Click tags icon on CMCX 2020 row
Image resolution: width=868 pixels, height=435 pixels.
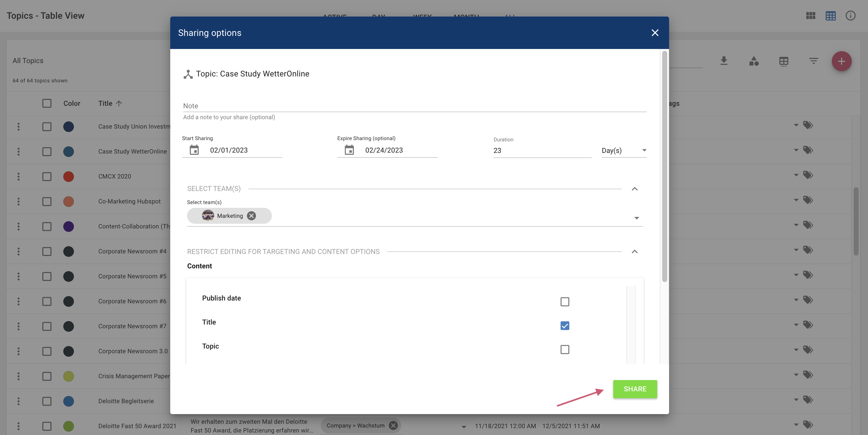click(808, 175)
